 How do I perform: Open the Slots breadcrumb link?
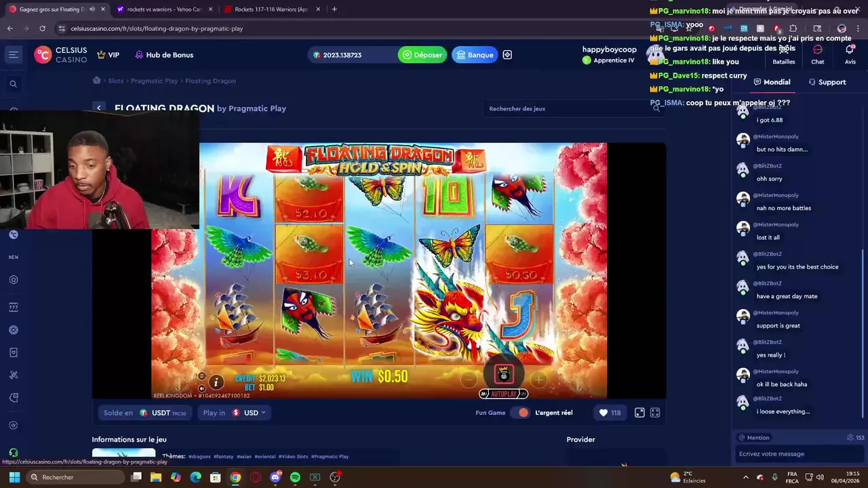click(x=116, y=81)
